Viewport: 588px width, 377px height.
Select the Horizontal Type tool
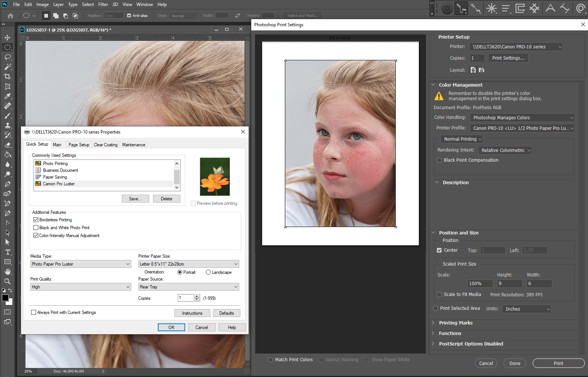(7, 252)
